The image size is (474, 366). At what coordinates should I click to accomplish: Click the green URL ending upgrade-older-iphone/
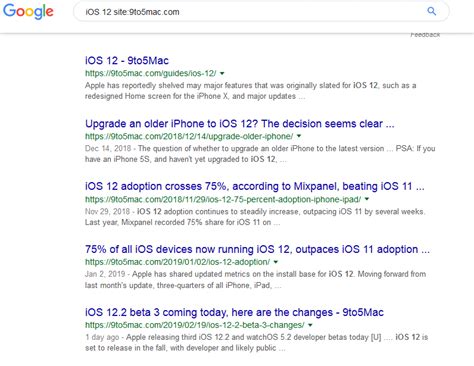click(189, 136)
